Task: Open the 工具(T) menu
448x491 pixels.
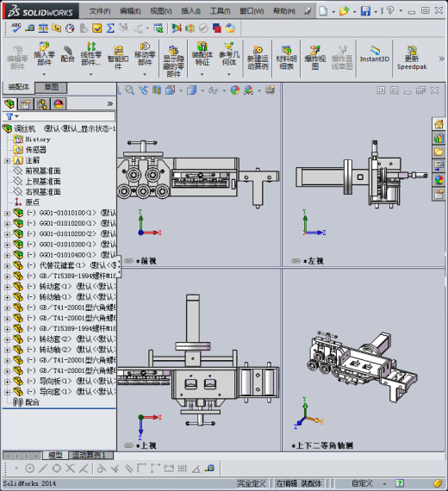Action: tap(220, 11)
